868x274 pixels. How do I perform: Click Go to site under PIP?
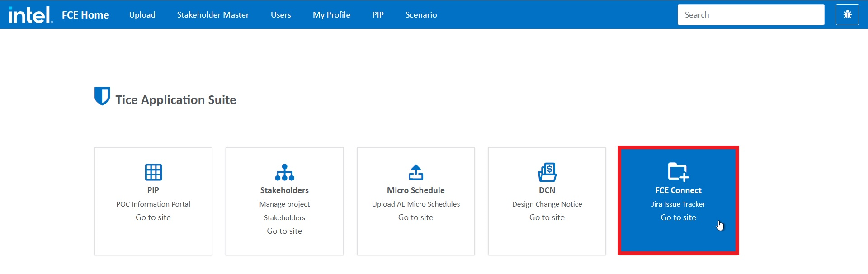point(153,217)
